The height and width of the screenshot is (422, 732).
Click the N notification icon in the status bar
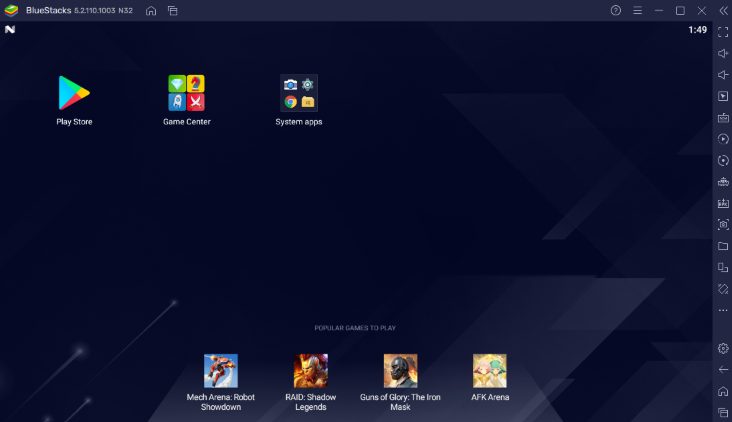tap(10, 29)
